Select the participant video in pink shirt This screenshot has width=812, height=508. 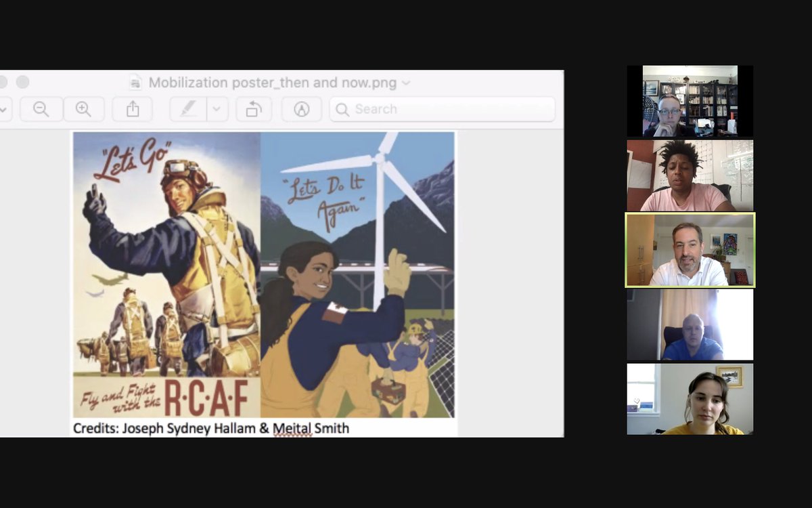[x=690, y=175]
